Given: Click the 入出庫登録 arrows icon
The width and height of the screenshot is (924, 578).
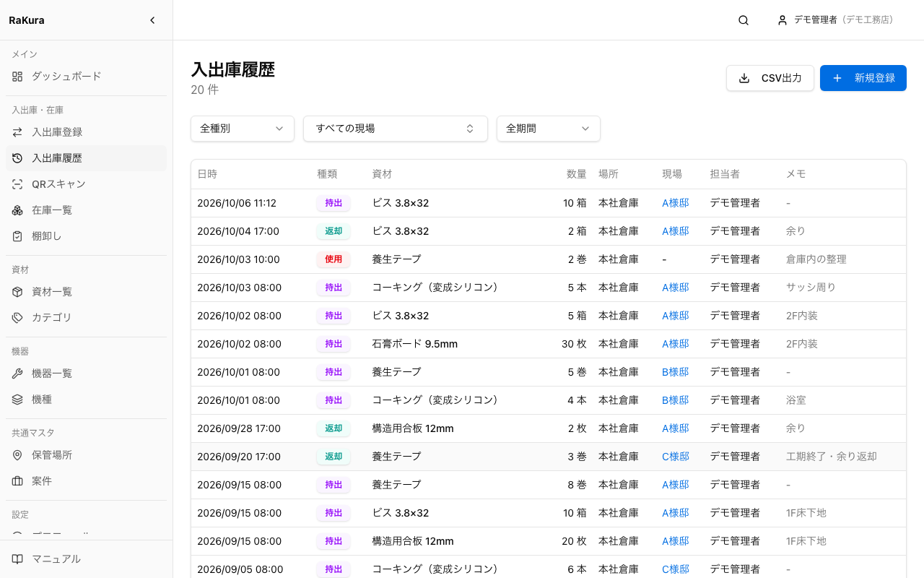Looking at the screenshot, I should point(17,132).
